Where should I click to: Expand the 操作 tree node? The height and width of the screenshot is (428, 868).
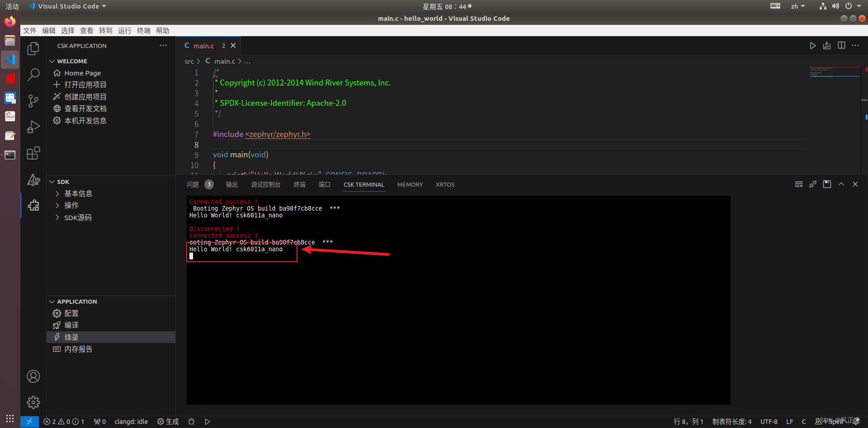[x=57, y=205]
